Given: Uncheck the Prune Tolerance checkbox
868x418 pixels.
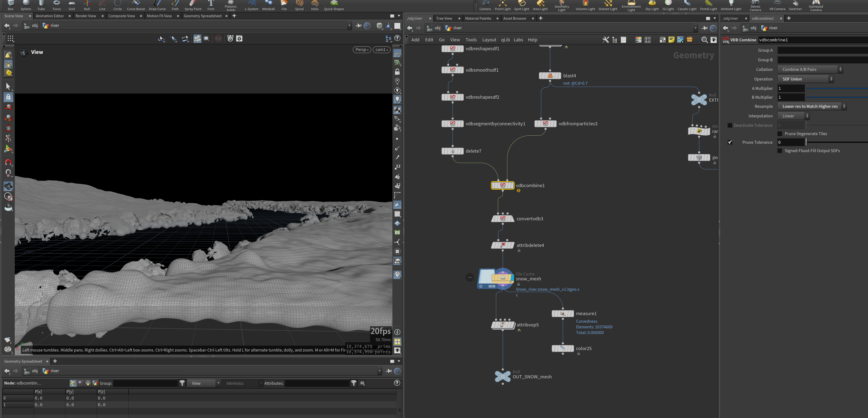Looking at the screenshot, I should point(730,142).
